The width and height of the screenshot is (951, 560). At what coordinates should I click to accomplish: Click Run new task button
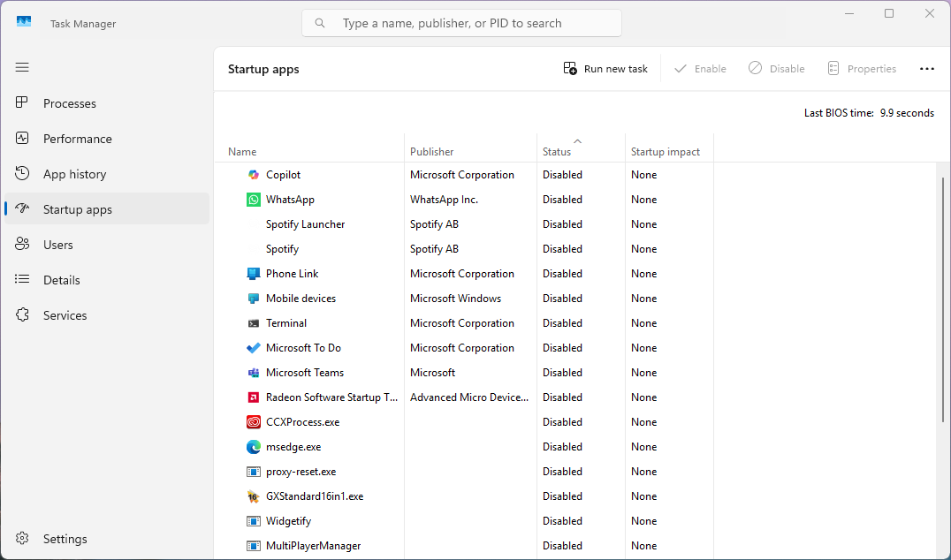pos(605,69)
